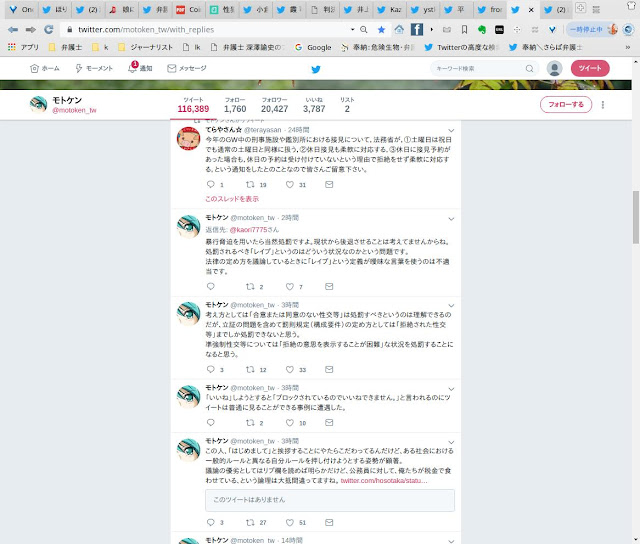Open chevron on bottom 14時間 tweet
640x544 pixels.
[451, 541]
